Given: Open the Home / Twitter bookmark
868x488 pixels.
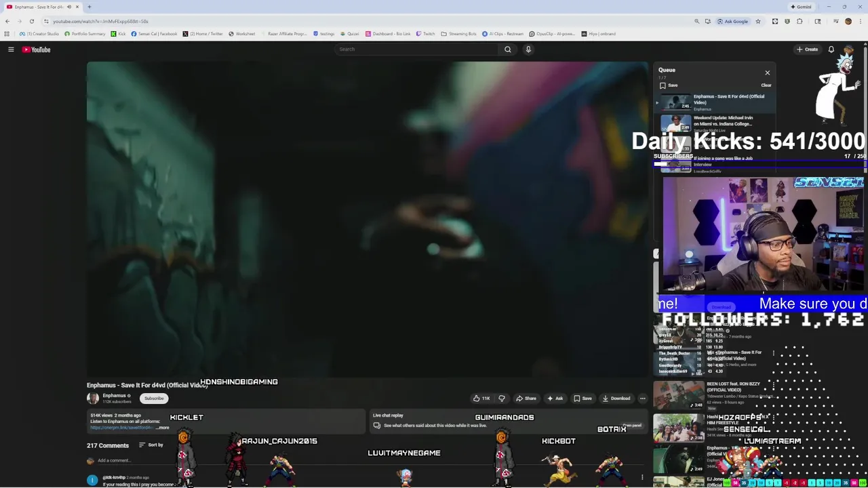Looking at the screenshot, I should pyautogui.click(x=203, y=34).
